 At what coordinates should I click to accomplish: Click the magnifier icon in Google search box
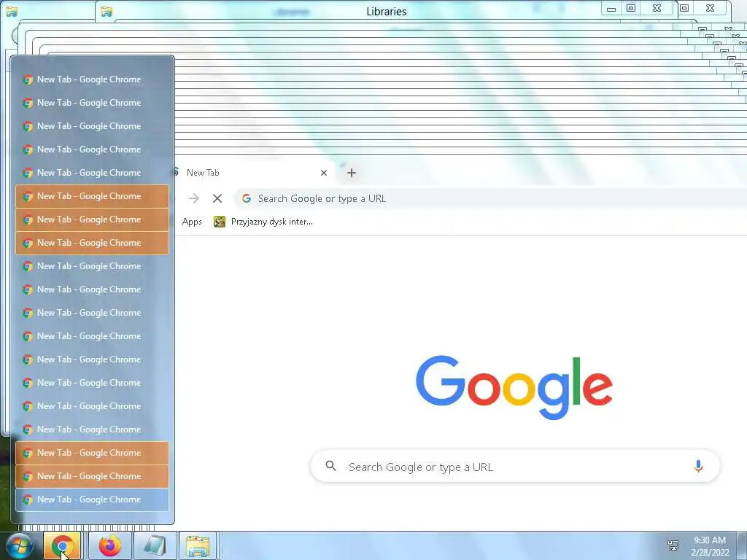coord(331,466)
